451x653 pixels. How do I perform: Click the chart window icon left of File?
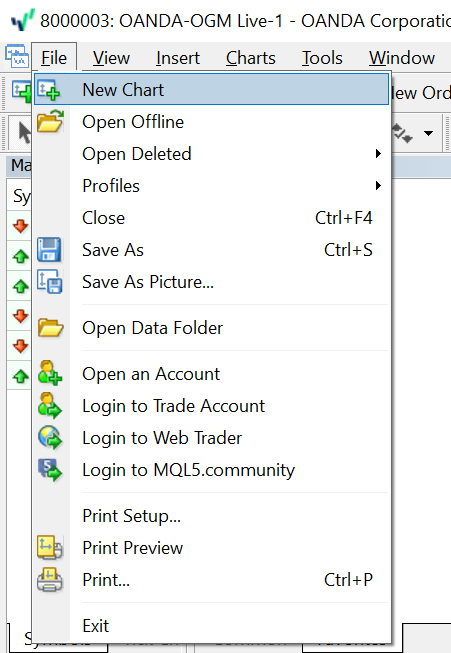click(17, 56)
